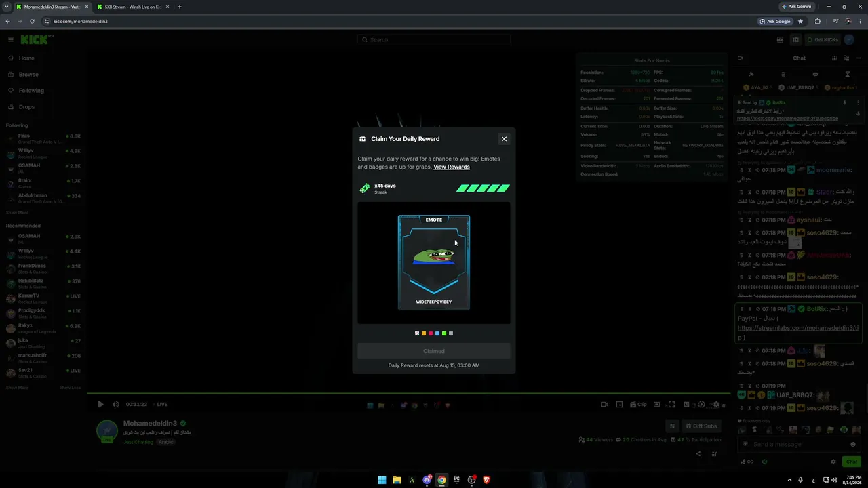Open the View Rewards link
The image size is (868, 488).
(452, 167)
